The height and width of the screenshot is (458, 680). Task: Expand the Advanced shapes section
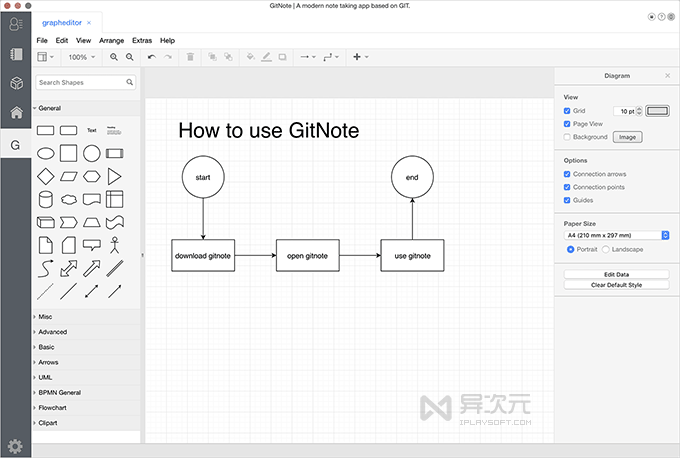pyautogui.click(x=87, y=332)
